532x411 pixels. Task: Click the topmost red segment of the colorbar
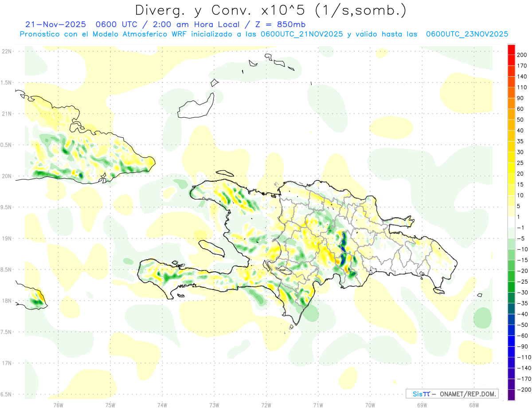tap(512, 50)
